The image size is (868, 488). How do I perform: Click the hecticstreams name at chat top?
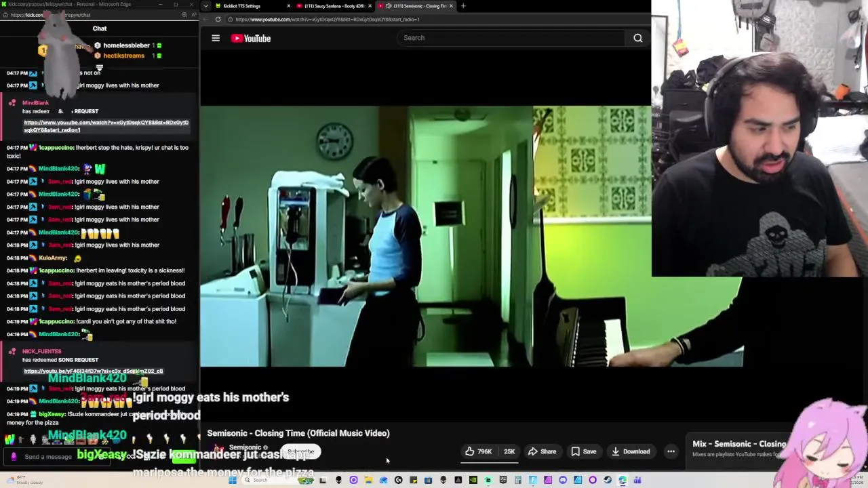pos(123,56)
